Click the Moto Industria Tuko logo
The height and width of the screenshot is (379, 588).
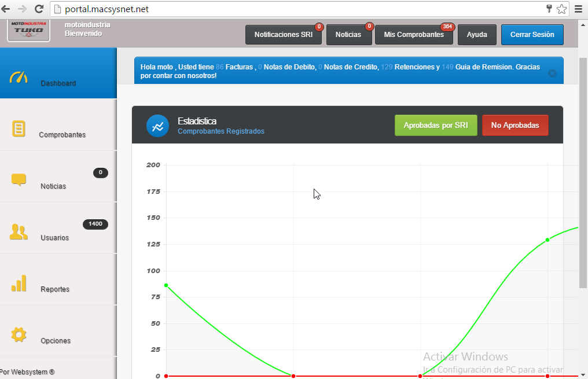tap(29, 31)
